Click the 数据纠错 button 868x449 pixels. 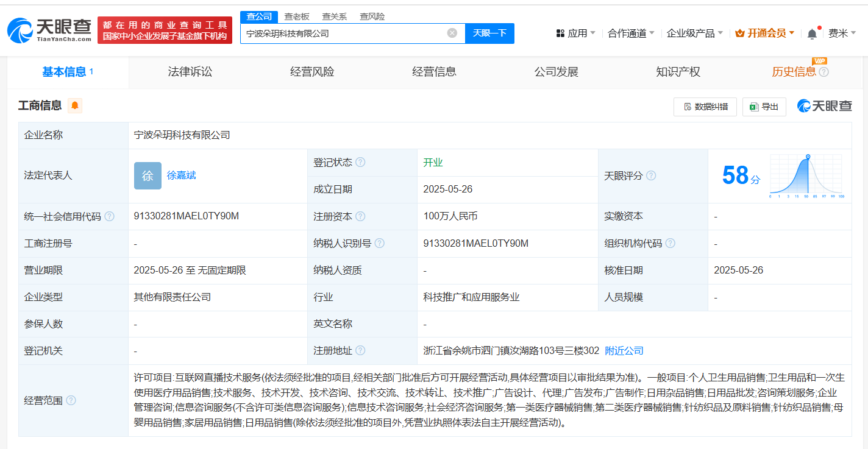coord(705,107)
